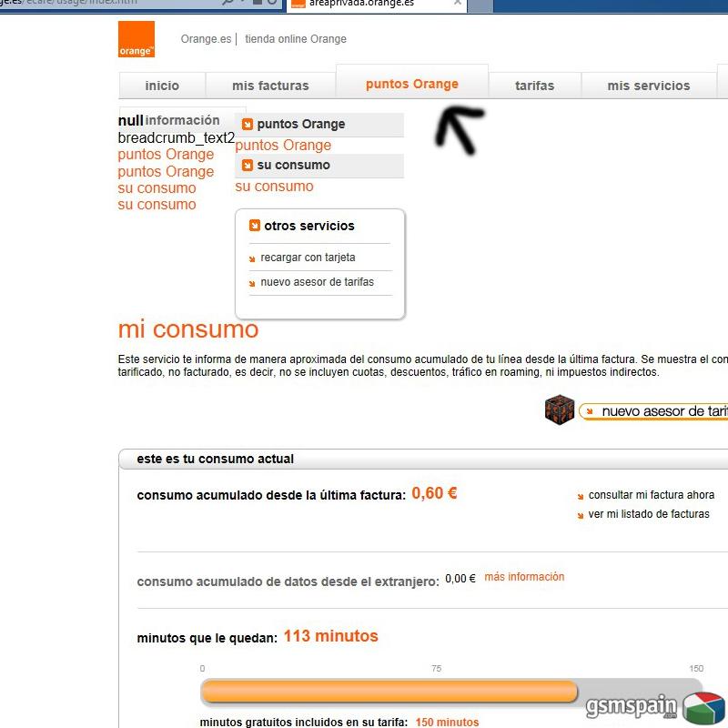Screen dimensions: 728x728
Task: Click the 0,00 € foreign data value
Action: [460, 579]
